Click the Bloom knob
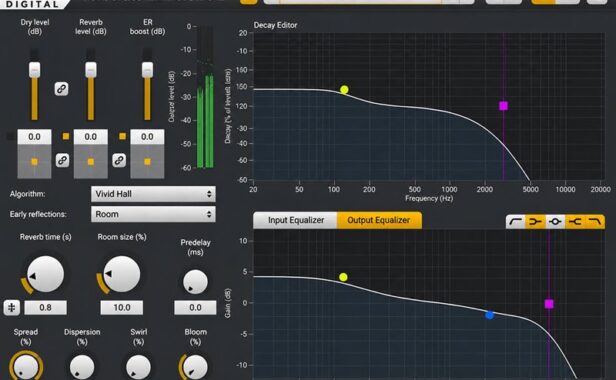 tap(195, 368)
